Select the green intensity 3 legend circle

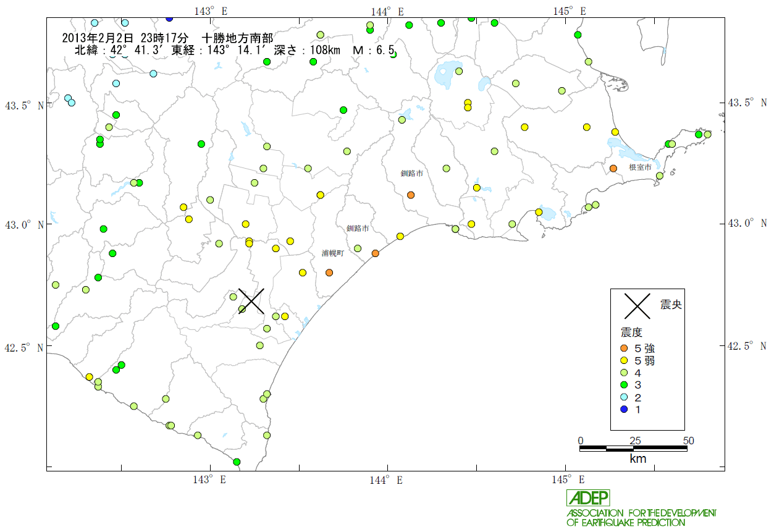pos(623,385)
